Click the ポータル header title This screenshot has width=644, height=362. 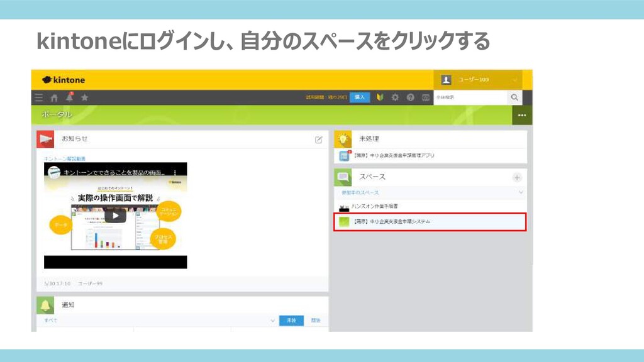point(57,114)
